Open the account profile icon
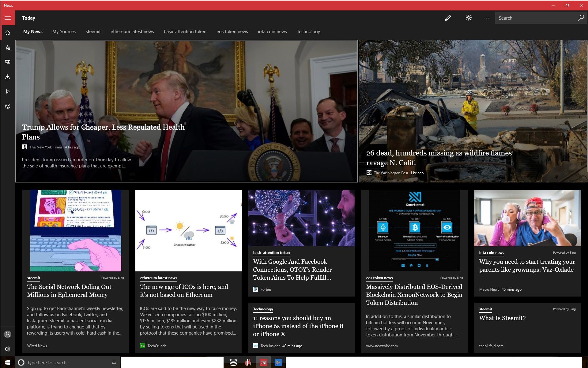Image resolution: width=588 pixels, height=368 pixels. tap(8, 334)
